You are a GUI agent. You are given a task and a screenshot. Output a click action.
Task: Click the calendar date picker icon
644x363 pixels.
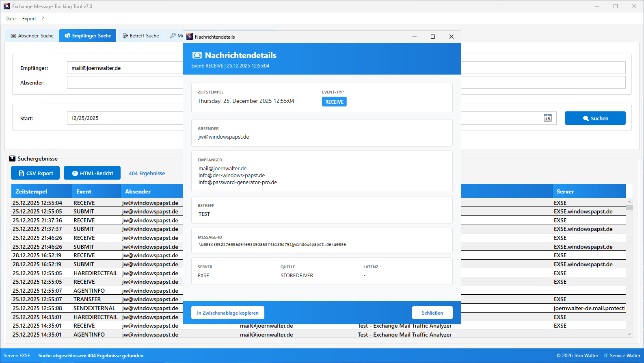(547, 118)
